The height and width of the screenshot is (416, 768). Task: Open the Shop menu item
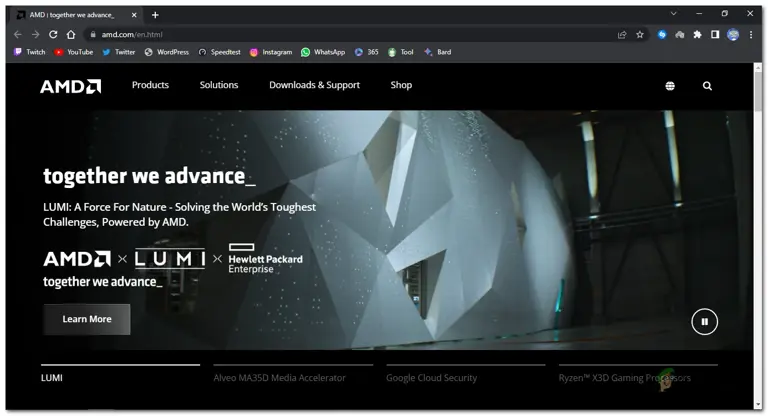[401, 85]
